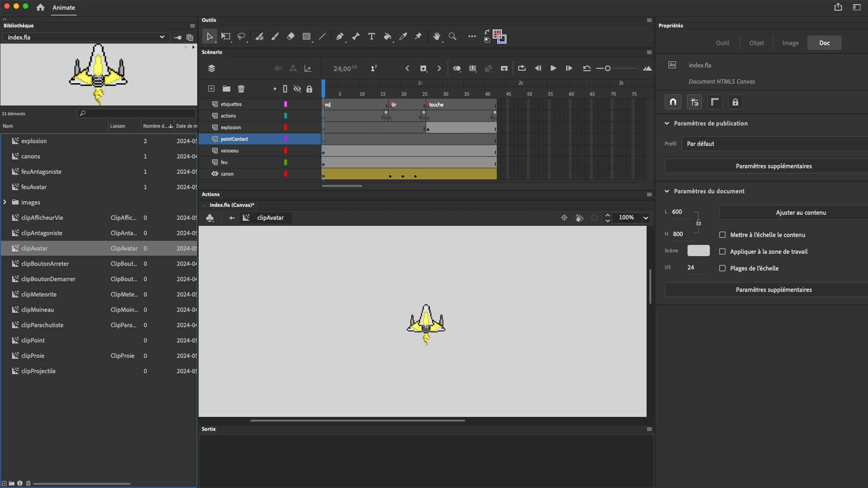The height and width of the screenshot is (488, 868).
Task: Add a new layer in the Scenario panel
Action: click(211, 89)
